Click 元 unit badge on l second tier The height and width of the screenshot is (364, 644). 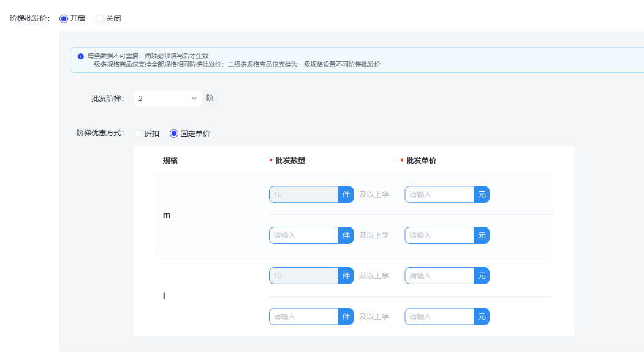[482, 317]
